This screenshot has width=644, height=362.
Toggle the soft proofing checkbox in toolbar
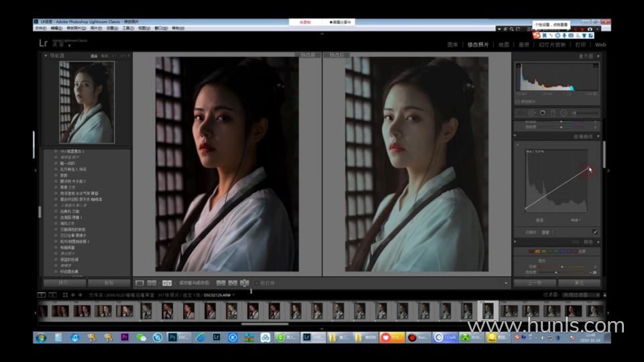click(x=256, y=283)
